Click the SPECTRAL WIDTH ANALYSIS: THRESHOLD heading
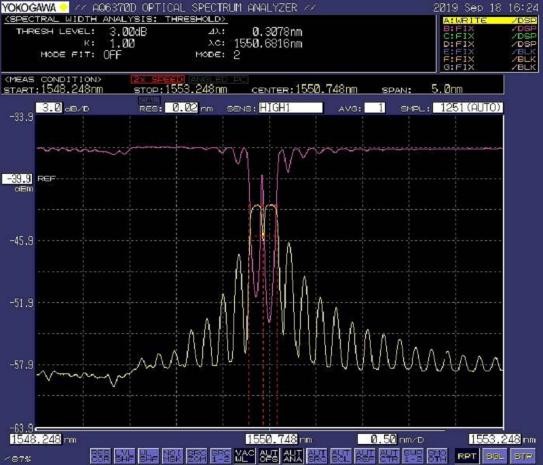The width and height of the screenshot is (543, 465). (x=116, y=19)
